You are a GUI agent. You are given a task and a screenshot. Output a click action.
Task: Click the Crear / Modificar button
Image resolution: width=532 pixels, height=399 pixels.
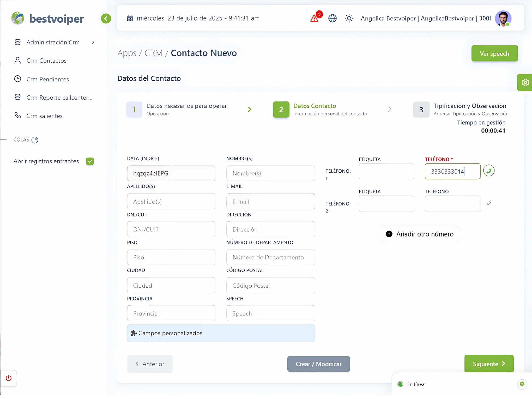(x=318, y=364)
